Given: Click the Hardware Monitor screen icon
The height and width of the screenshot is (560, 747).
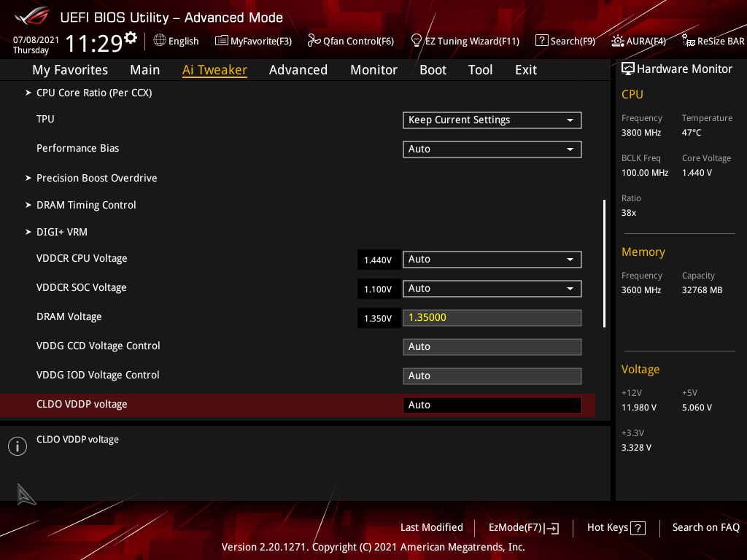Looking at the screenshot, I should click(x=628, y=69).
